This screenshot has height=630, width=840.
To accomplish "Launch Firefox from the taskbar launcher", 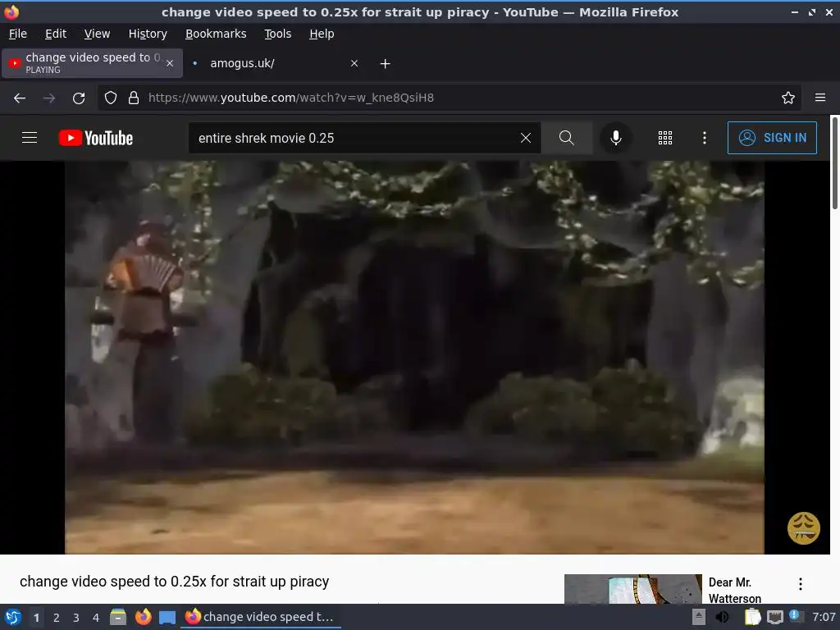I will 143,617.
